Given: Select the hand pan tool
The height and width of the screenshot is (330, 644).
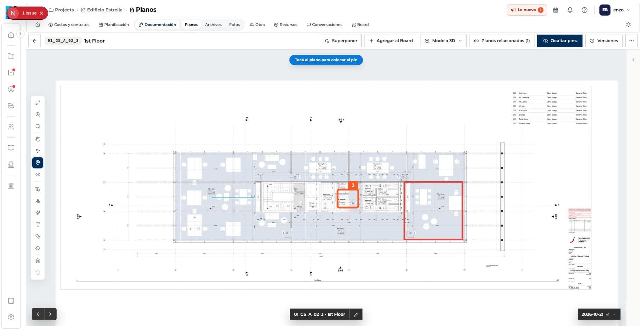Looking at the screenshot, I should [38, 139].
